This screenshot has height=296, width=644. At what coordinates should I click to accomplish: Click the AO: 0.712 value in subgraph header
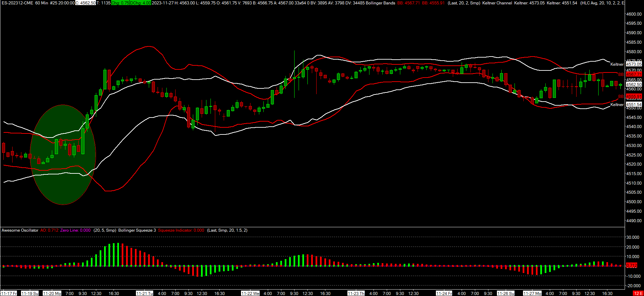(49, 230)
